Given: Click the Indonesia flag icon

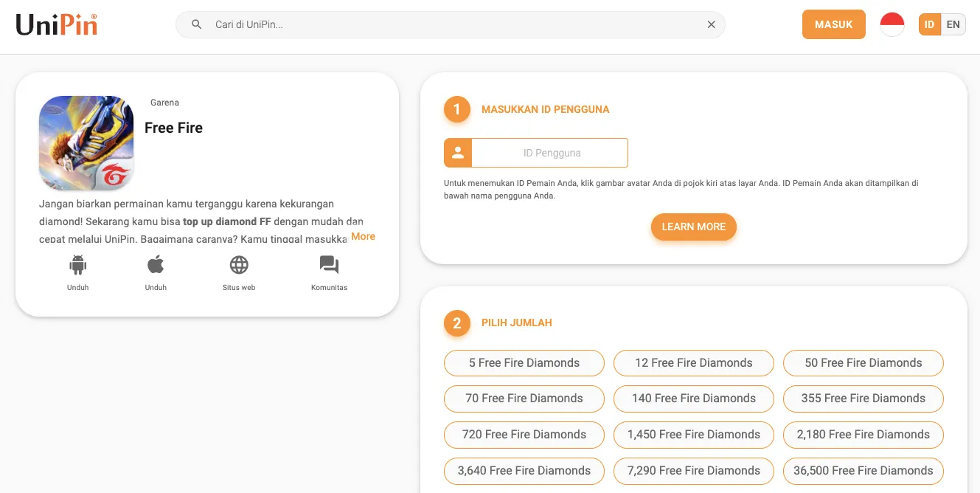Looking at the screenshot, I should click(x=892, y=24).
